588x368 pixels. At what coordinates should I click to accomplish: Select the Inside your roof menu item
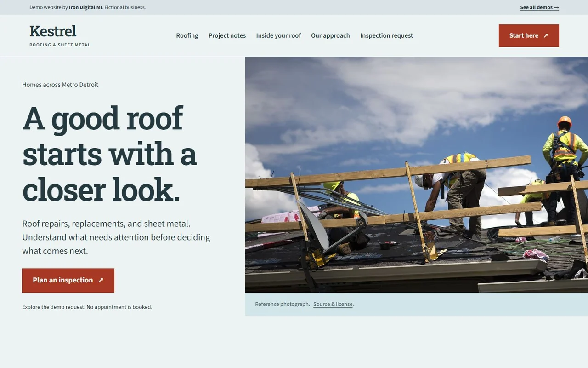(278, 35)
